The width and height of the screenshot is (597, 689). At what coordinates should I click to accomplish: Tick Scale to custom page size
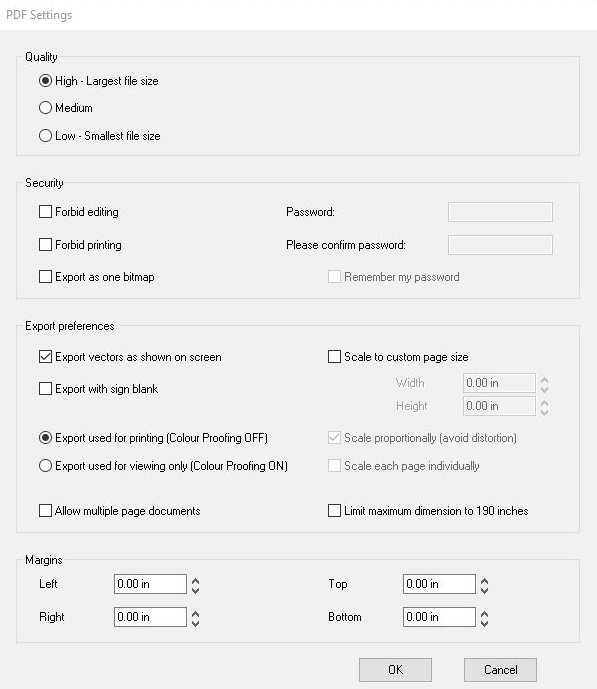pos(334,356)
